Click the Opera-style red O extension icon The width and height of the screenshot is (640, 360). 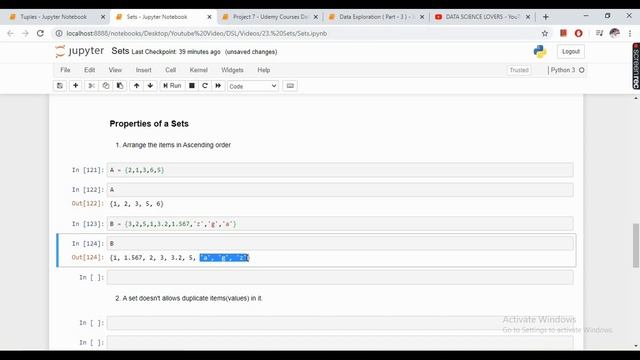click(x=578, y=33)
